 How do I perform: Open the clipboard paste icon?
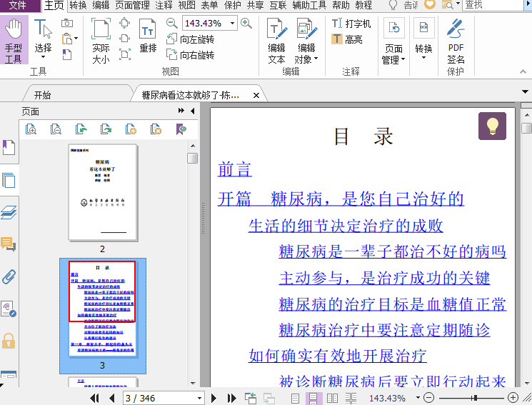(x=68, y=39)
